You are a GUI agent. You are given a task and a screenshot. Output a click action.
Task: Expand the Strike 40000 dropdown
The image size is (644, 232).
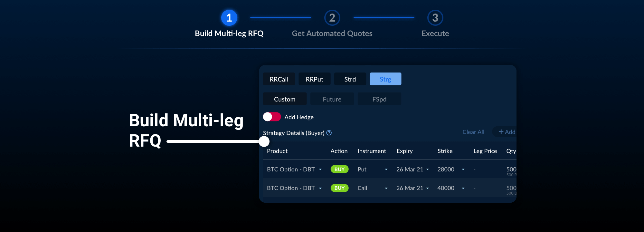click(463, 188)
